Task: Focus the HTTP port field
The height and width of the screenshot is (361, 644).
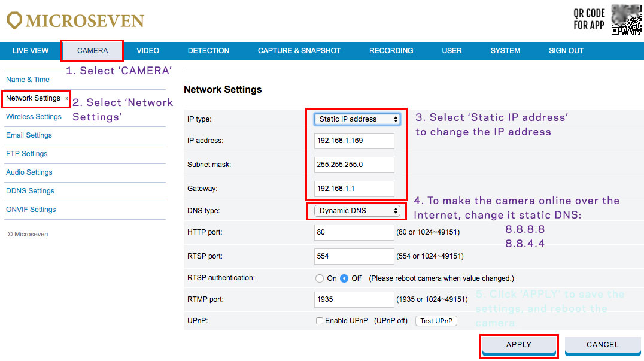Action: 354,232
